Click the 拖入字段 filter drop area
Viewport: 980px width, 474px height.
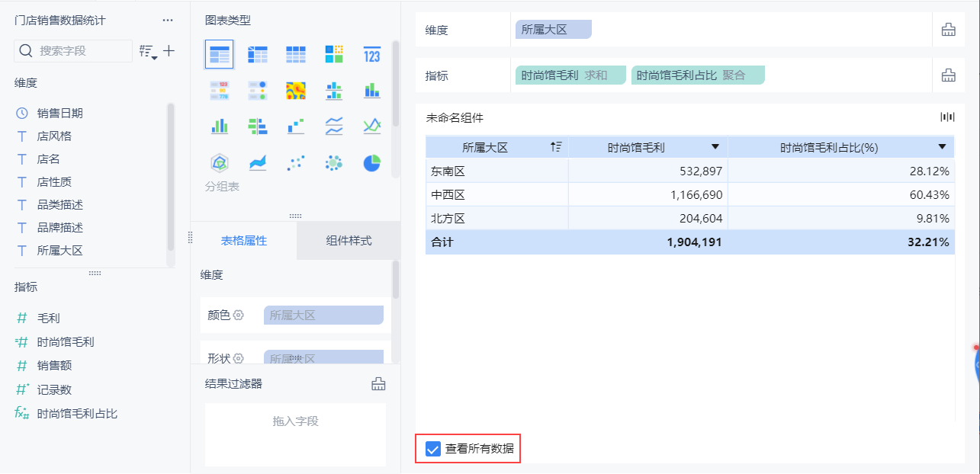295,434
